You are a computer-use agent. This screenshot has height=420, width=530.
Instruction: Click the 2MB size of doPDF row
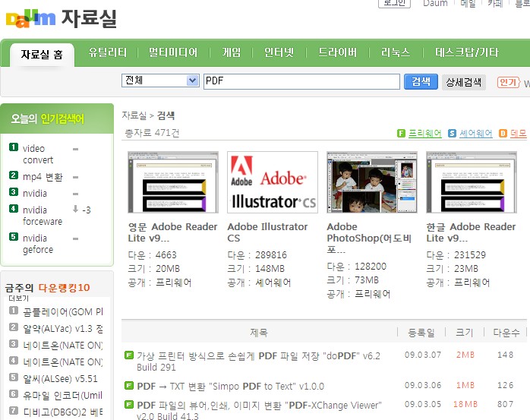(x=465, y=355)
